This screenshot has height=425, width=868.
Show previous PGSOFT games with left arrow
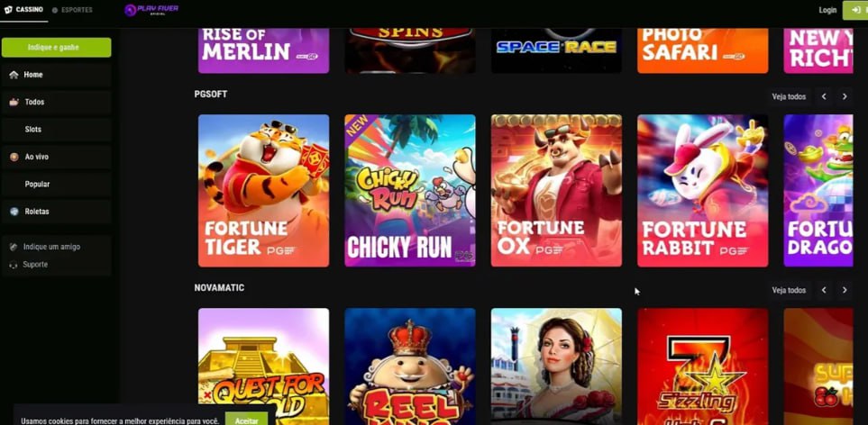pos(824,96)
